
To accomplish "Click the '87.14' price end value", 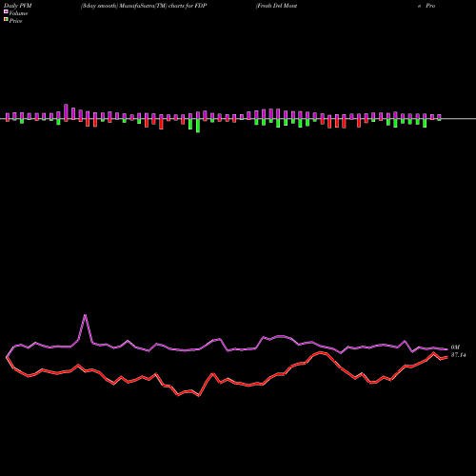I will 458,355.
